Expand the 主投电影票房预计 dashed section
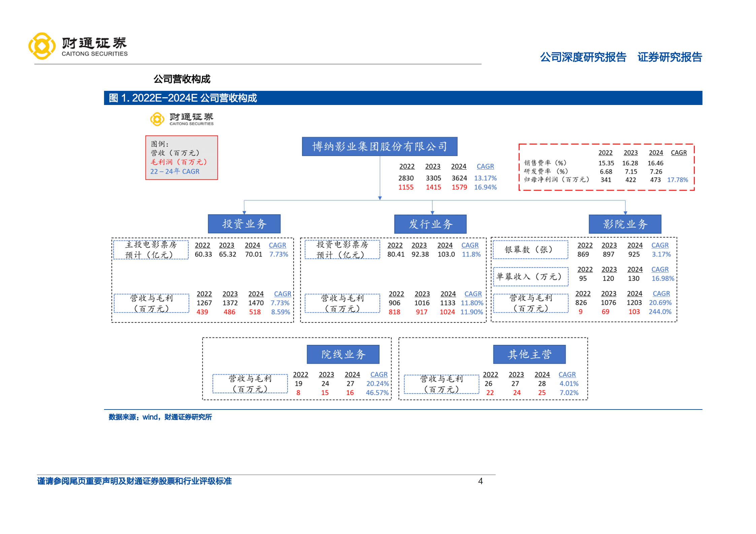Screen dimensions: 756x534 (151, 250)
